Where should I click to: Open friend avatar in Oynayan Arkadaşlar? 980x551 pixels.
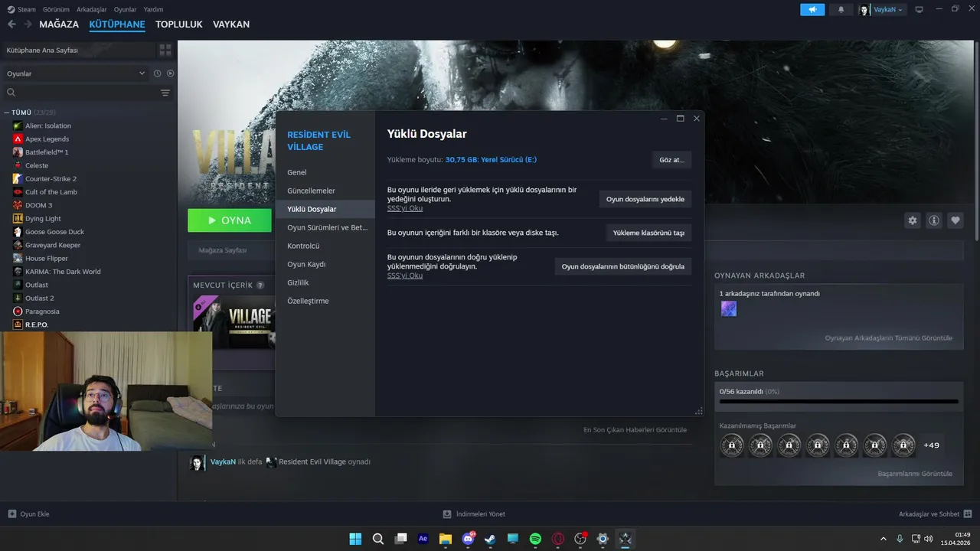[729, 308]
